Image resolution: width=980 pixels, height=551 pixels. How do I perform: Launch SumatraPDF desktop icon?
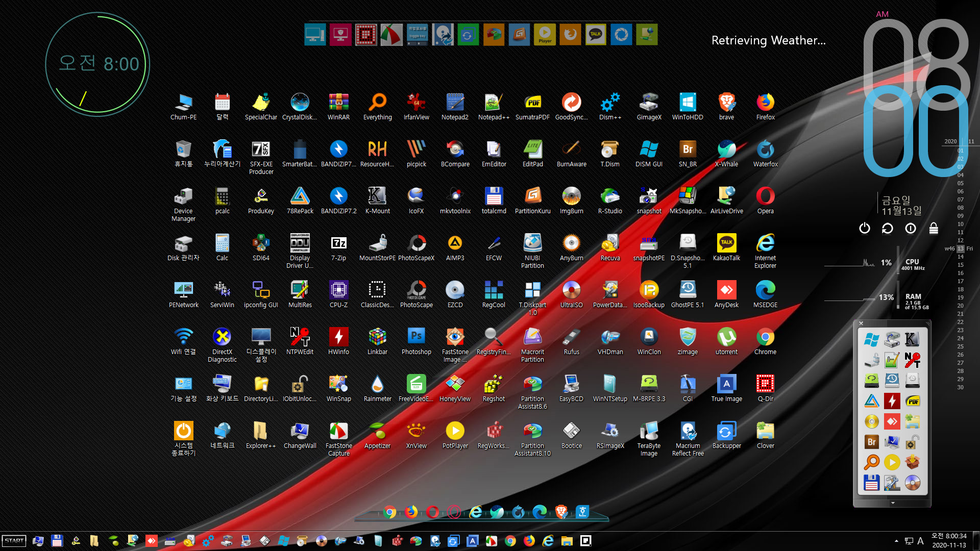pos(532,107)
